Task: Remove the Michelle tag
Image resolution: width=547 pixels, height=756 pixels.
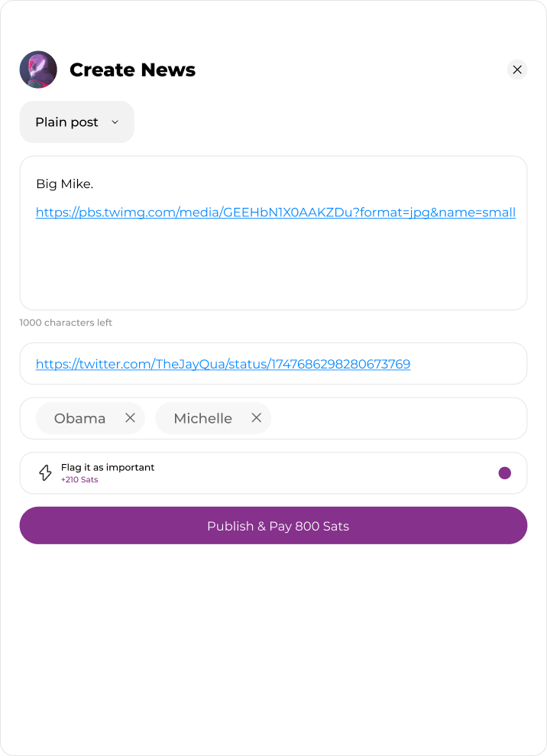Action: (x=257, y=418)
